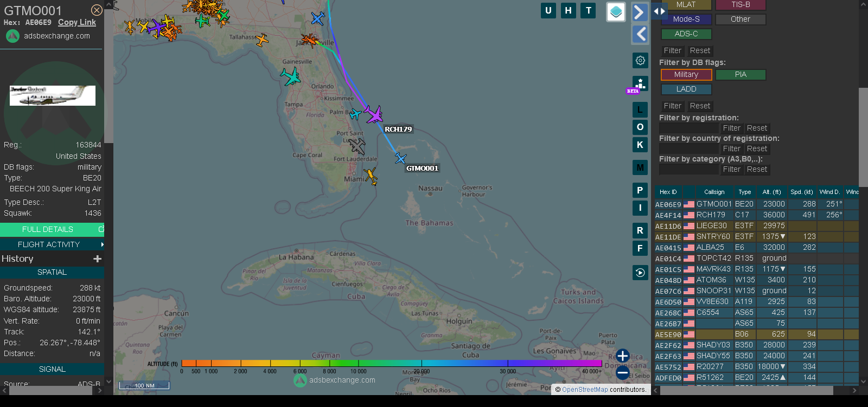Toggle the M map option

pyautogui.click(x=640, y=167)
